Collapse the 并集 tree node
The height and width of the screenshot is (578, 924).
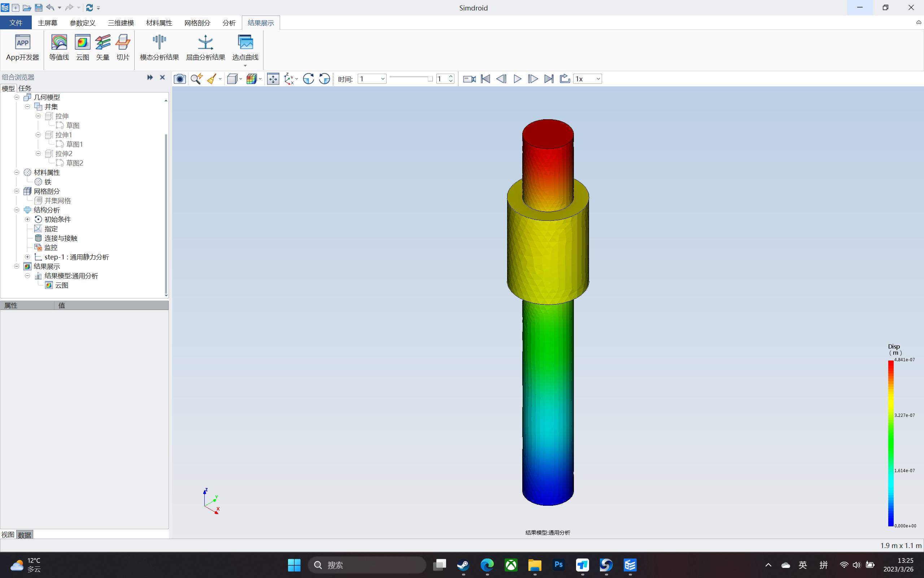(27, 107)
